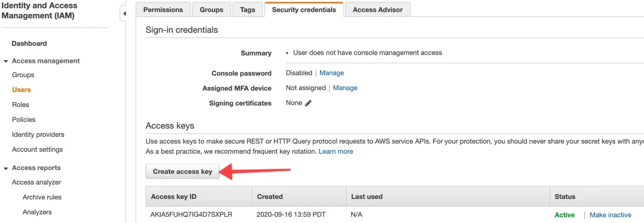644x223 pixels.
Task: Navigate to Roles in sidebar
Action: click(20, 105)
